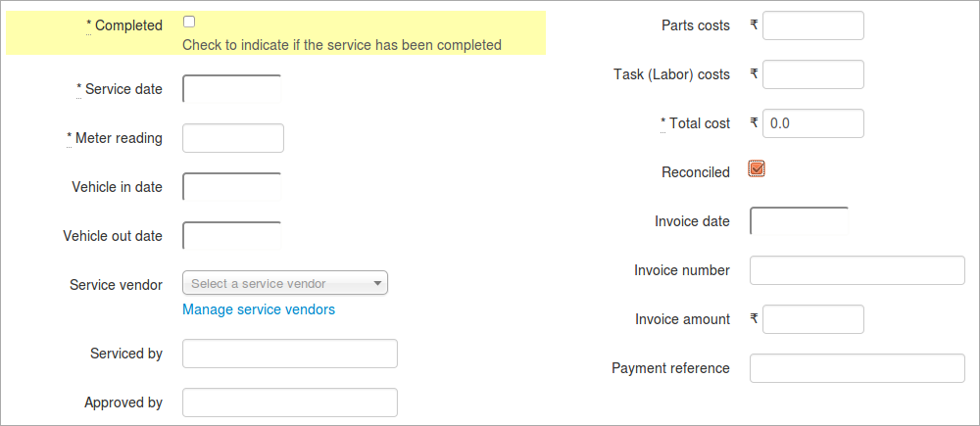Select the Payment reference input
The image size is (980, 426).
click(x=857, y=368)
